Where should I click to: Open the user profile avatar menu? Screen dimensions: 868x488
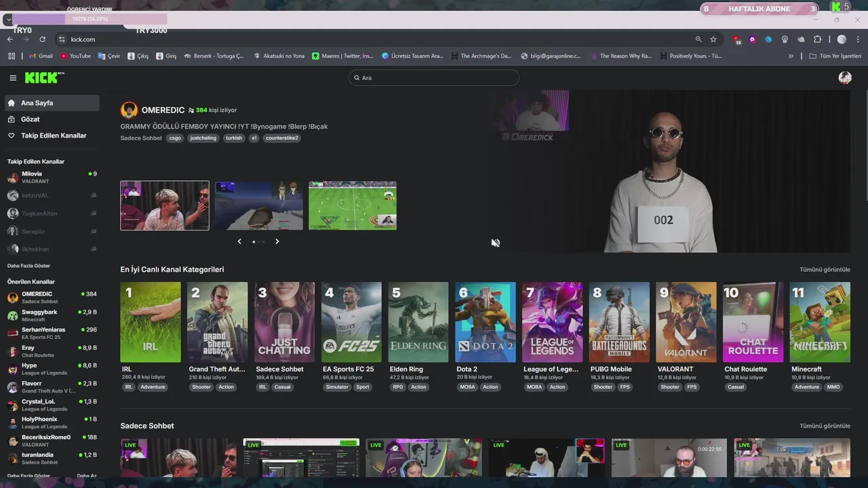pos(845,78)
